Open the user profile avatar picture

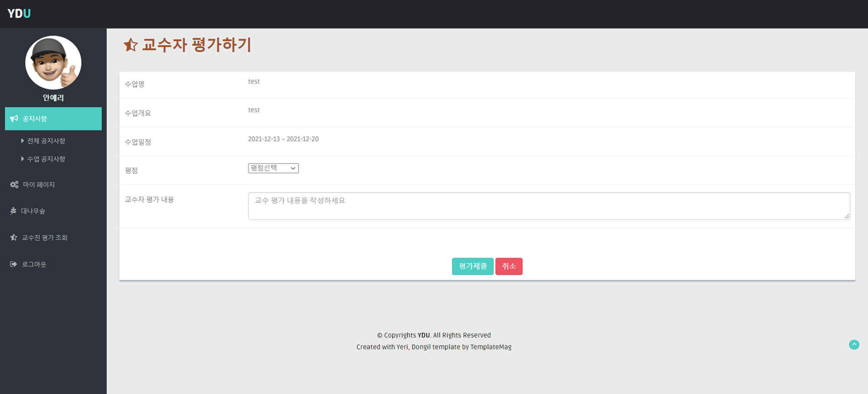(x=53, y=63)
